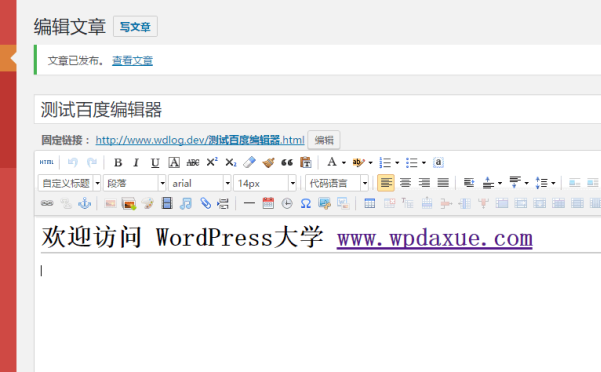Apply highlight background color button
This screenshot has width=601, height=372.
(x=358, y=162)
